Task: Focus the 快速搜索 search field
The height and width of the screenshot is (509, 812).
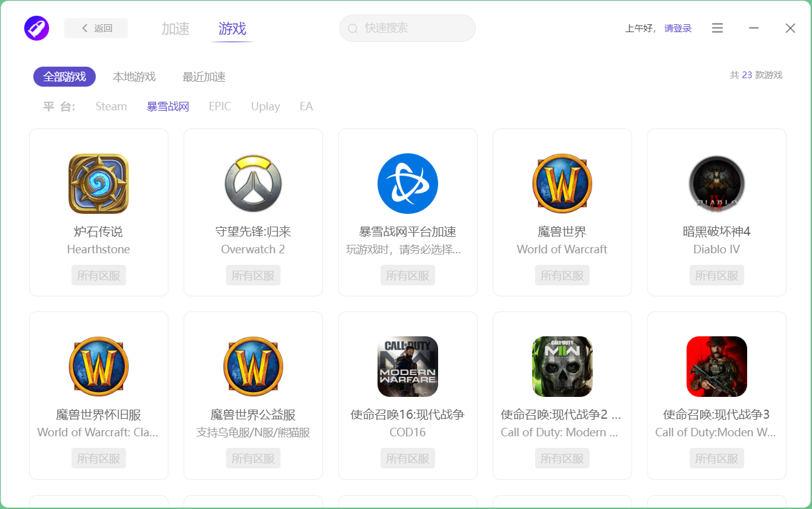Action: pyautogui.click(x=407, y=28)
